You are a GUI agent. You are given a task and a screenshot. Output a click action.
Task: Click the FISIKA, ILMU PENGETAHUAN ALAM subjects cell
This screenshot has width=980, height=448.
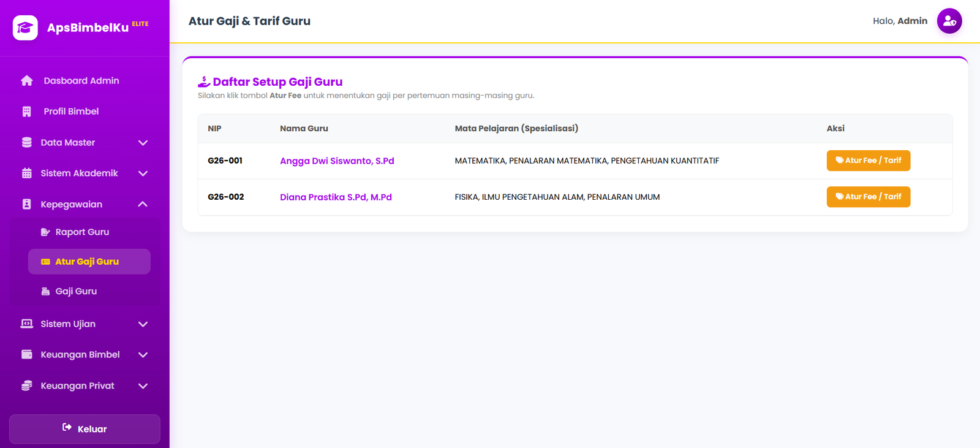point(557,197)
